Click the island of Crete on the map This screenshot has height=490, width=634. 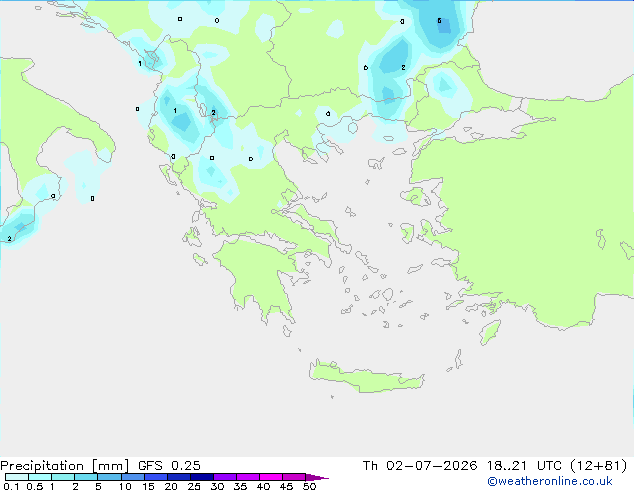(366, 377)
